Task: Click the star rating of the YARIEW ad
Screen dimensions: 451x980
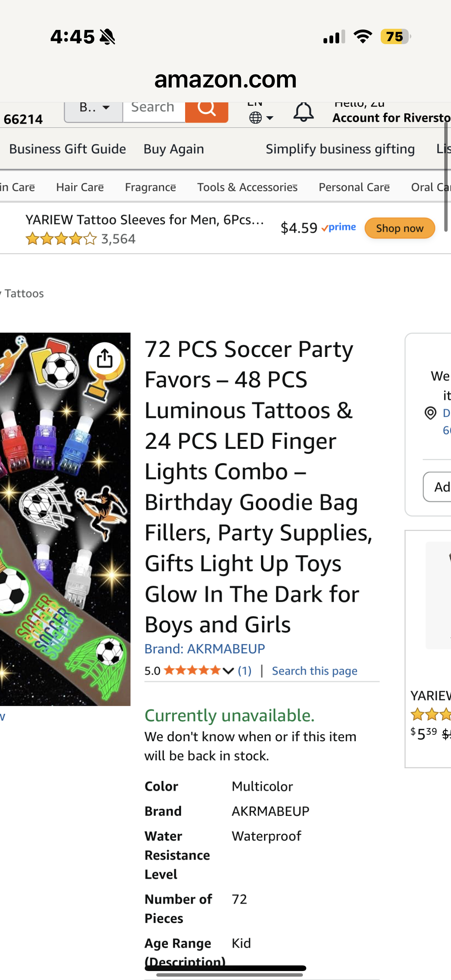Action: pyautogui.click(x=60, y=238)
